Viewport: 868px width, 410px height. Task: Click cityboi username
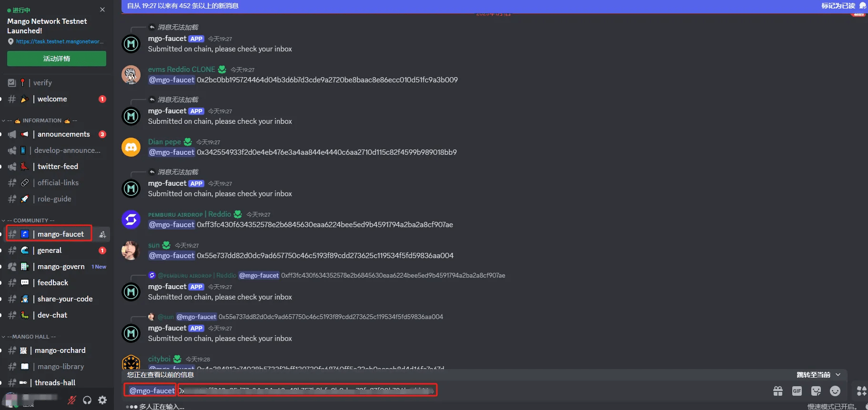[159, 359]
